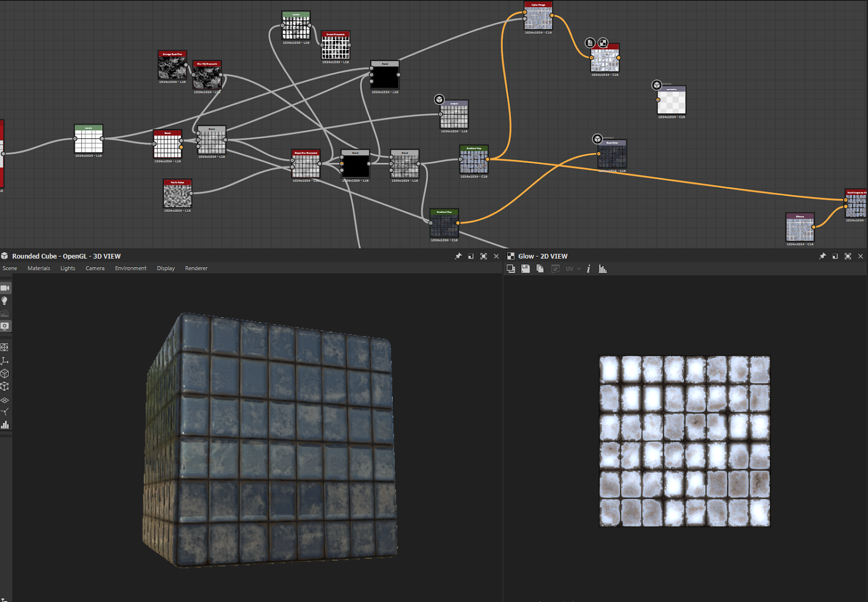Select the Invert Grayscale node
Viewport: 868px width, 602px height.
(x=336, y=46)
